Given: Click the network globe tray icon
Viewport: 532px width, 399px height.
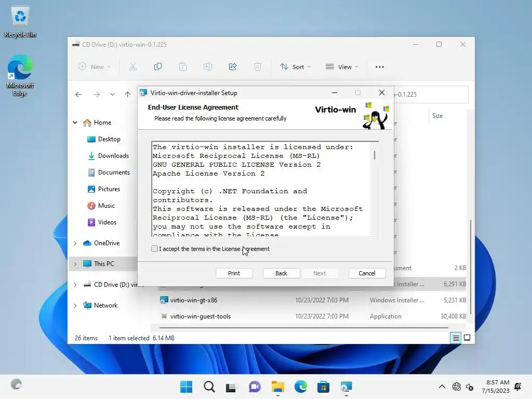Looking at the screenshot, I should click(457, 387).
